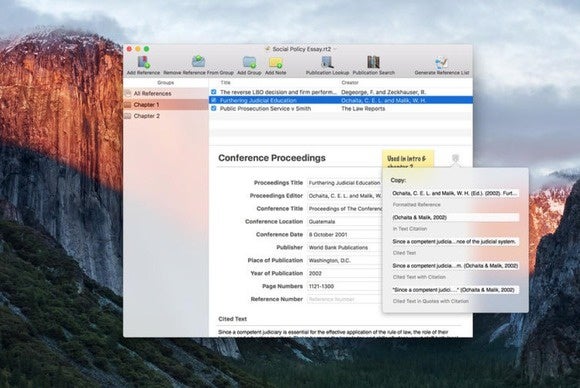This screenshot has height=388, width=580.
Task: Click the Publisher field with World Bank Publications
Action: pos(345,247)
